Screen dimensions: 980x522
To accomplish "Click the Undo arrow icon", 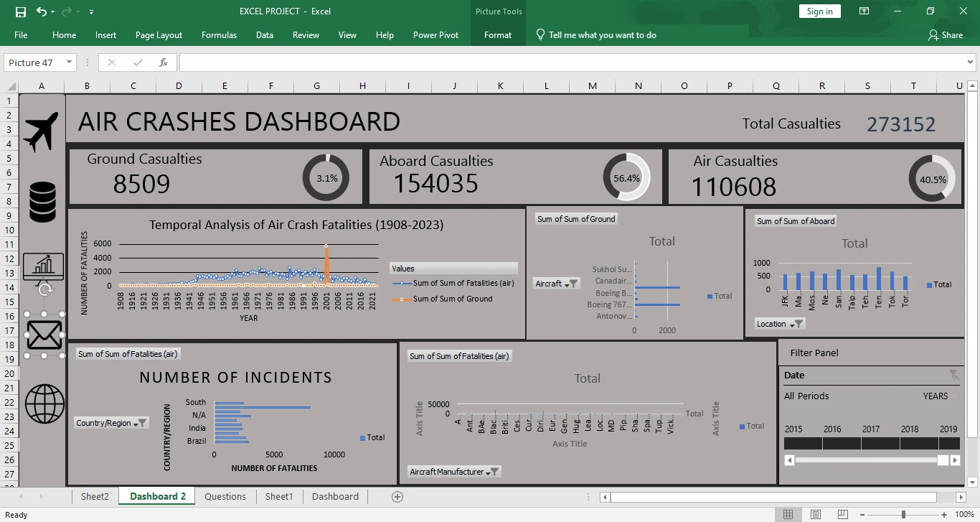I will [42, 11].
